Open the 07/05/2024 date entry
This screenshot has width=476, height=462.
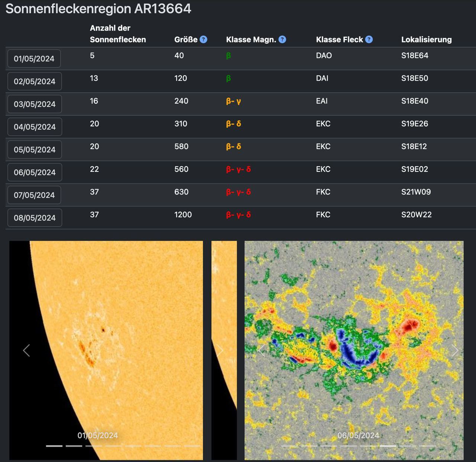coord(34,195)
